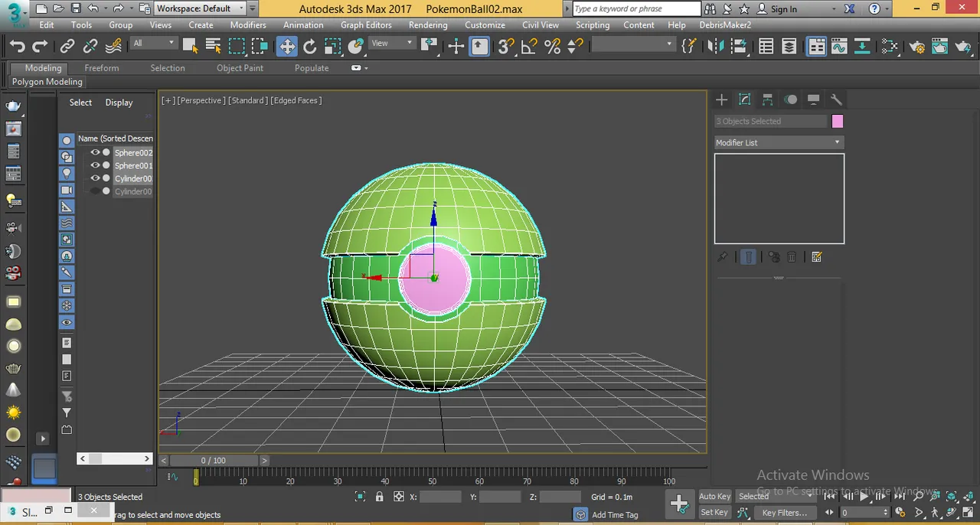
Task: Open the Hierarchy command panel tab
Action: (x=767, y=99)
